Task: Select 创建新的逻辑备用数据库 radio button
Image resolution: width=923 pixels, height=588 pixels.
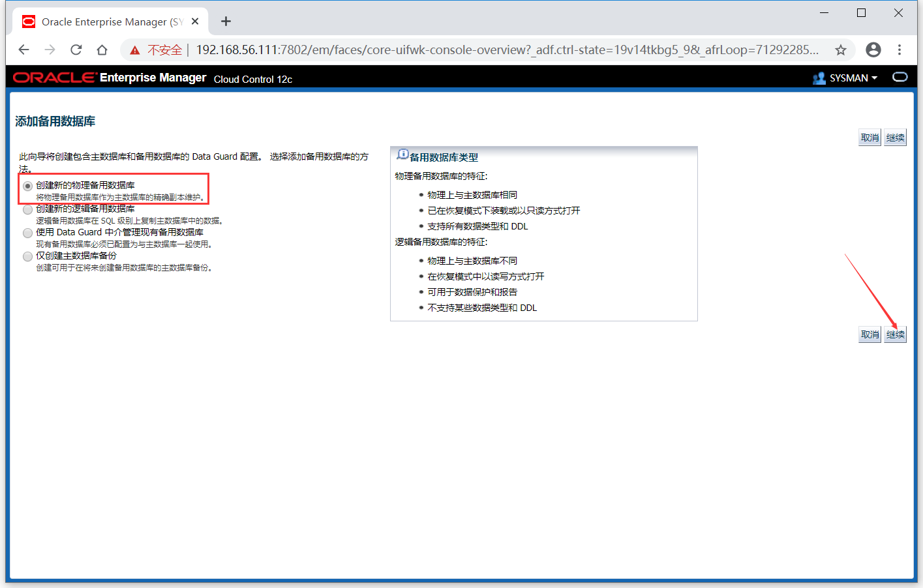Action: pyautogui.click(x=27, y=210)
